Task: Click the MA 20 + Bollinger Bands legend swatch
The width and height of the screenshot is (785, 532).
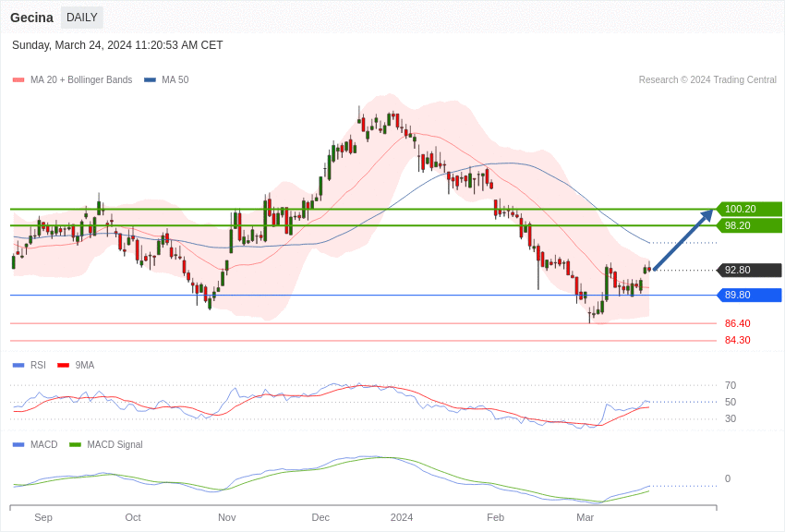Action: (18, 80)
